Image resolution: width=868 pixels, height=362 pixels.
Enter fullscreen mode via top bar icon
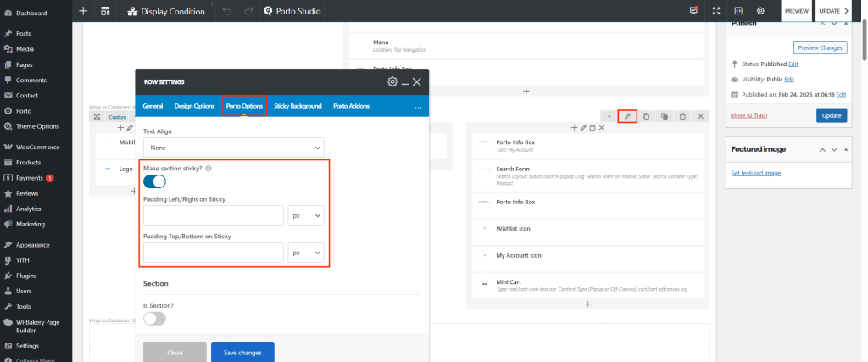716,11
